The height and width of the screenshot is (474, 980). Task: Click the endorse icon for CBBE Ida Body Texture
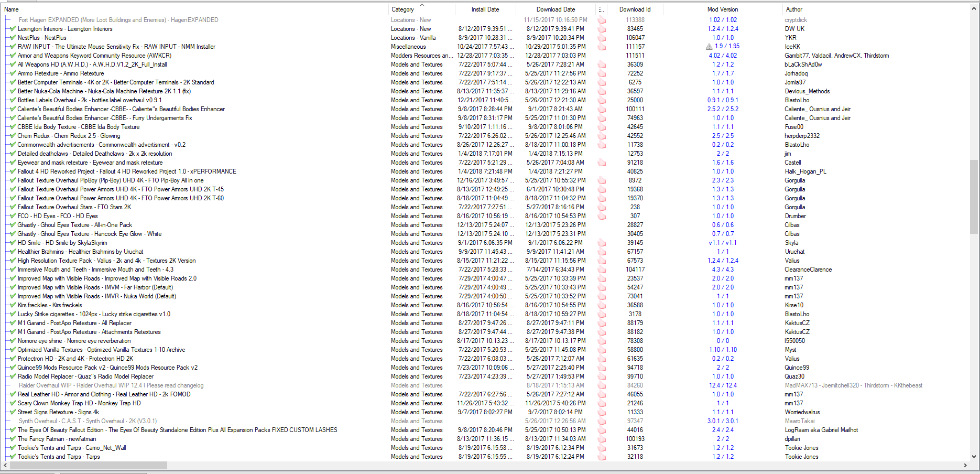coord(602,127)
